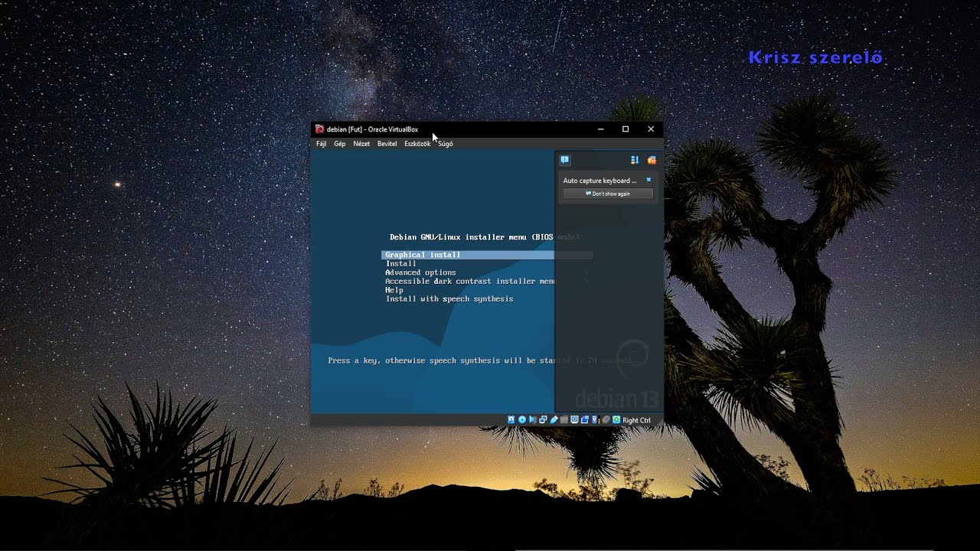Select the Install menu entry
Screen dimensions: 980x551
pyautogui.click(x=401, y=263)
